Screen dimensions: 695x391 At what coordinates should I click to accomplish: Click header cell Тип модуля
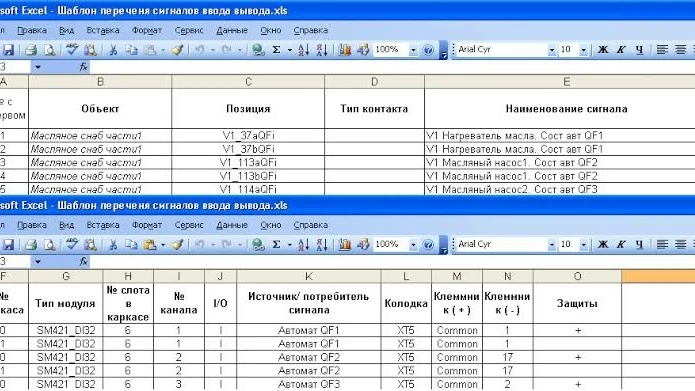[66, 303]
